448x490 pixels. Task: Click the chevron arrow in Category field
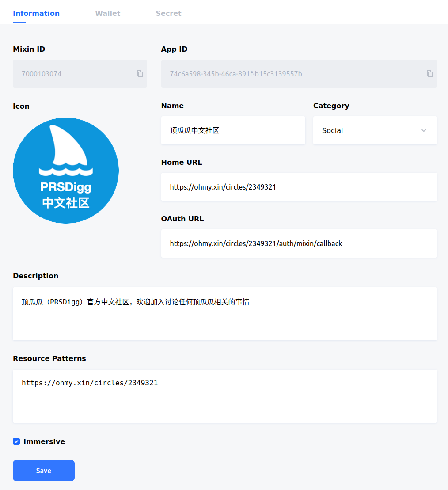424,130
